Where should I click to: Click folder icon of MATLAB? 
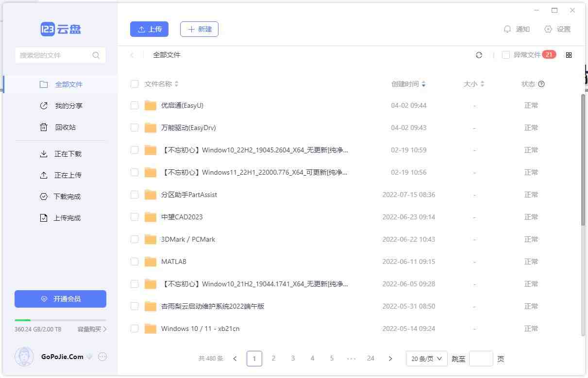click(x=151, y=262)
